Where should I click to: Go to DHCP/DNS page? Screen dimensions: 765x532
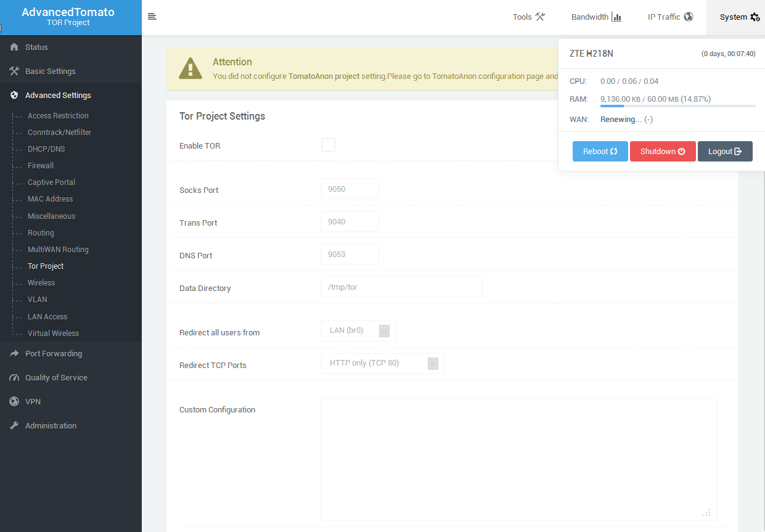(x=46, y=149)
